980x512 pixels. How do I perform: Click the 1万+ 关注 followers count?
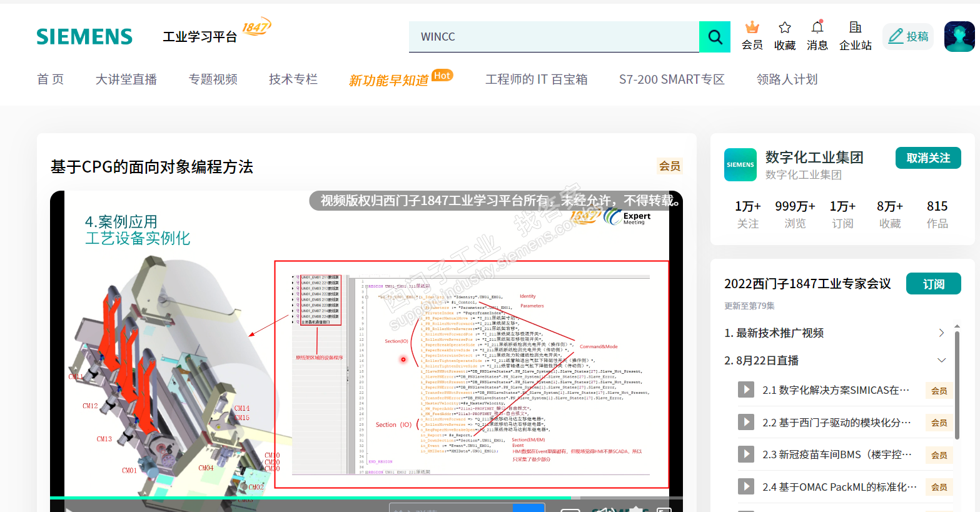(x=748, y=214)
